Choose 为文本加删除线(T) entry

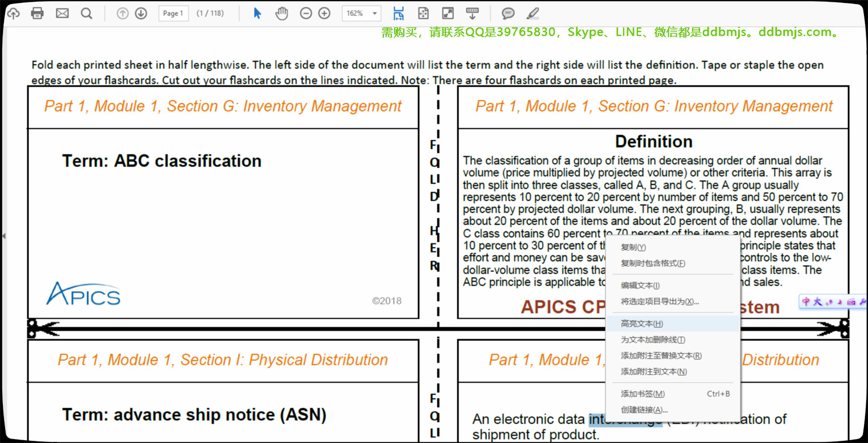pos(672,340)
